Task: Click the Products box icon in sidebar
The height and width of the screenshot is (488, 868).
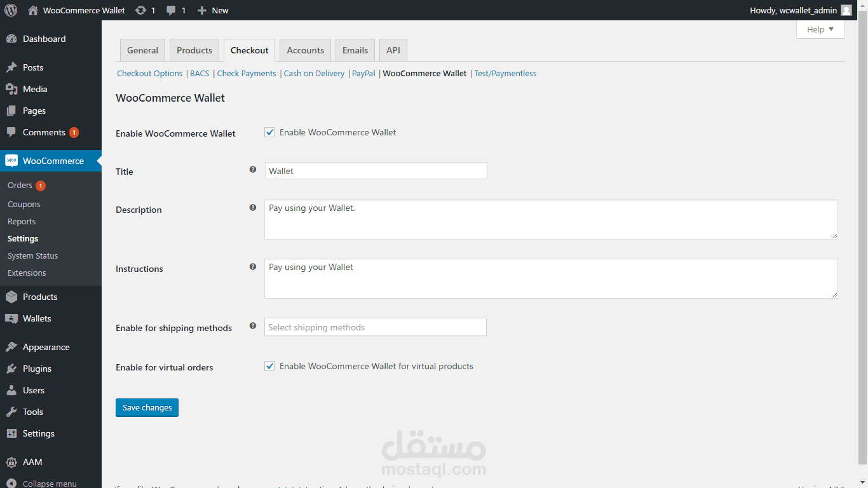Action: 11,297
